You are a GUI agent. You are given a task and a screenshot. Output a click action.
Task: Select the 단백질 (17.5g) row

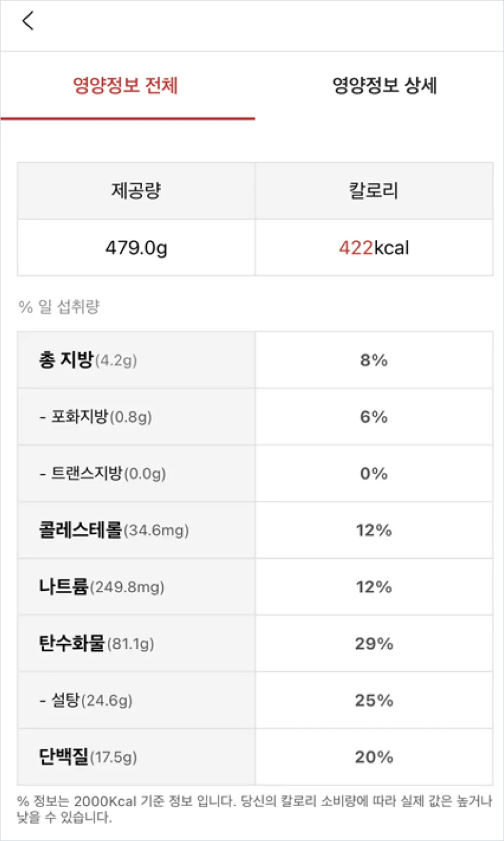255,757
